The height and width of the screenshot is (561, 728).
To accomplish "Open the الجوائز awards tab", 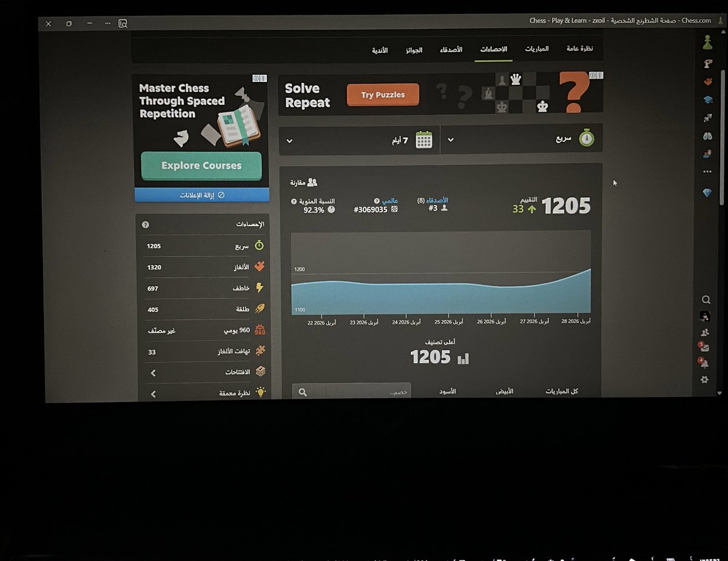I will (414, 50).
